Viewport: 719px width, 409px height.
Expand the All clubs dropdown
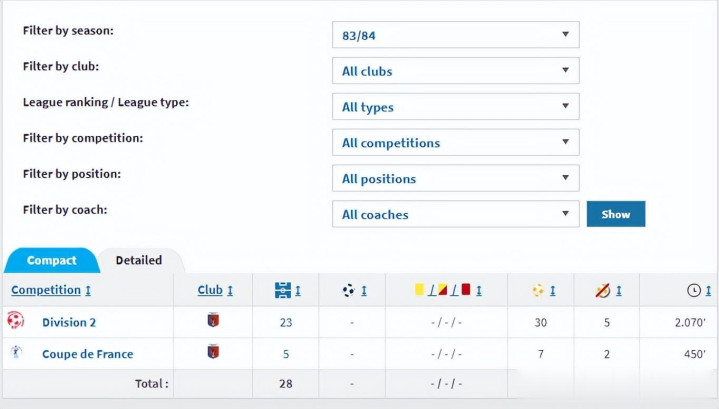pos(455,71)
